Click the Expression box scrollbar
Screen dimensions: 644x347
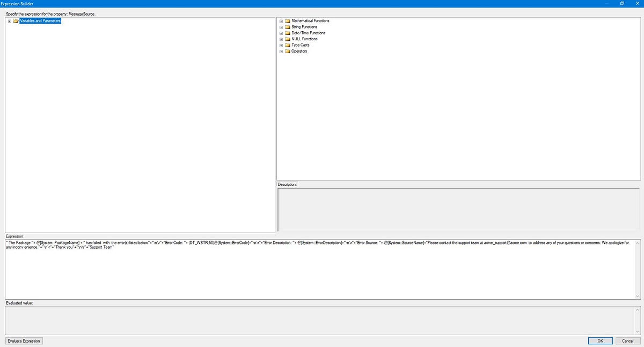coord(636,269)
